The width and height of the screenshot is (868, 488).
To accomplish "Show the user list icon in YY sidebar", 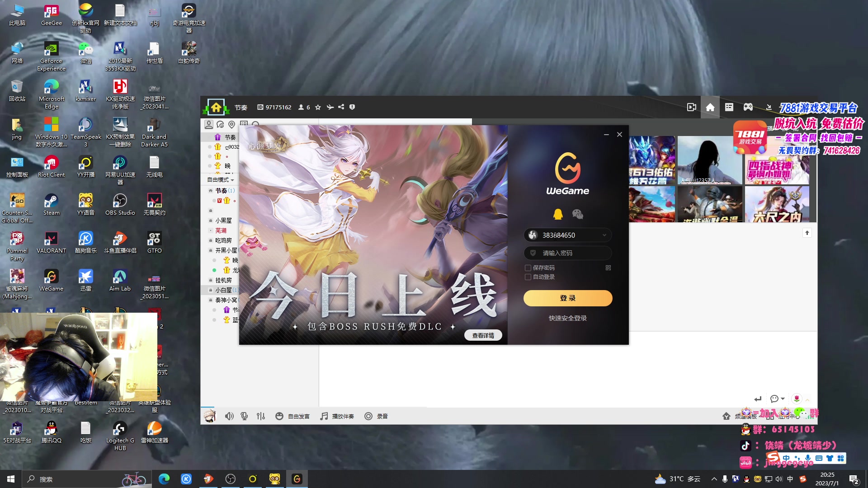I will pyautogui.click(x=208, y=124).
